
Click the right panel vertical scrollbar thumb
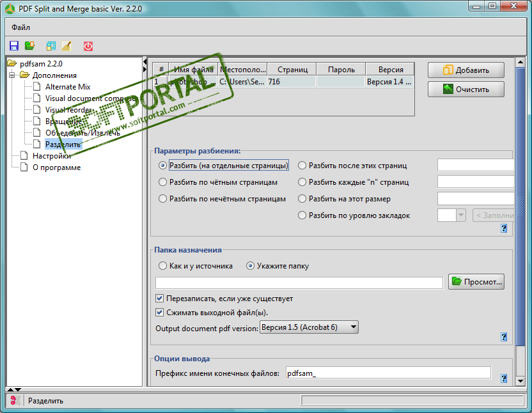pyautogui.click(x=520, y=207)
